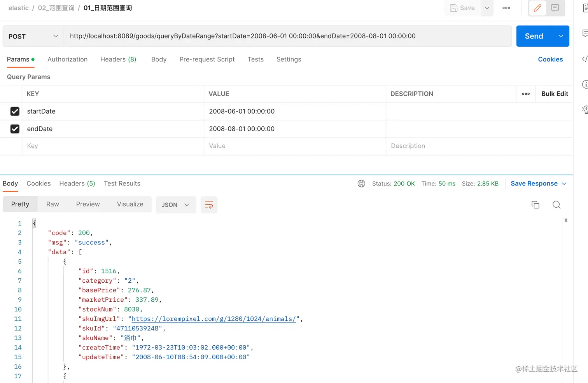Search the response with the magnifier icon
The height and width of the screenshot is (383, 588).
tap(556, 205)
